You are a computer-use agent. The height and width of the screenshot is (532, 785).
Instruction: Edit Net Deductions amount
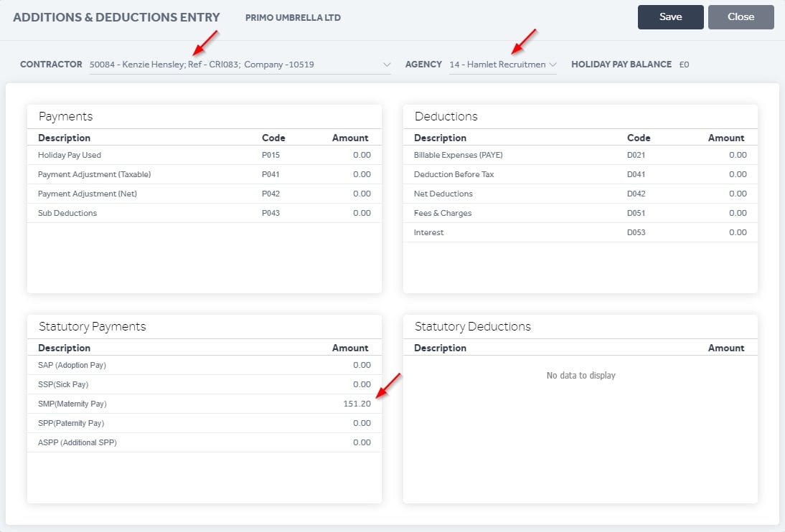pos(738,194)
